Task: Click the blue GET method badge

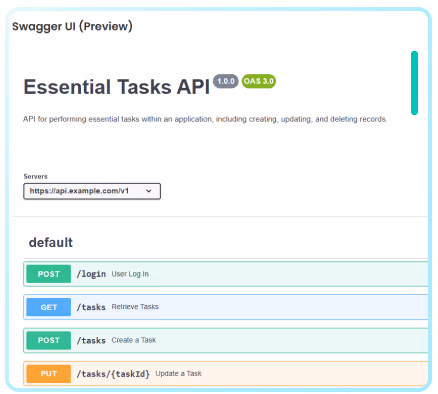Action: pyautogui.click(x=49, y=307)
